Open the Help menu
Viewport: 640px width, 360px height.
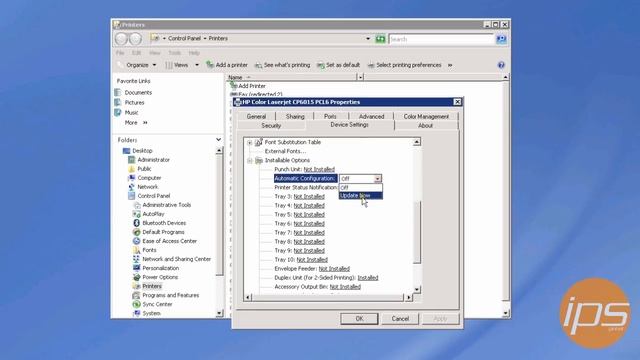tap(194, 53)
